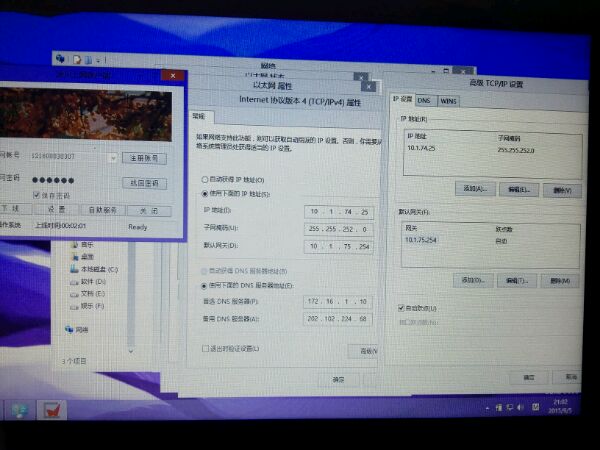Click the properties page icon in quick access toolbar
Image resolution: width=600 pixels, height=450 pixels.
click(77, 59)
